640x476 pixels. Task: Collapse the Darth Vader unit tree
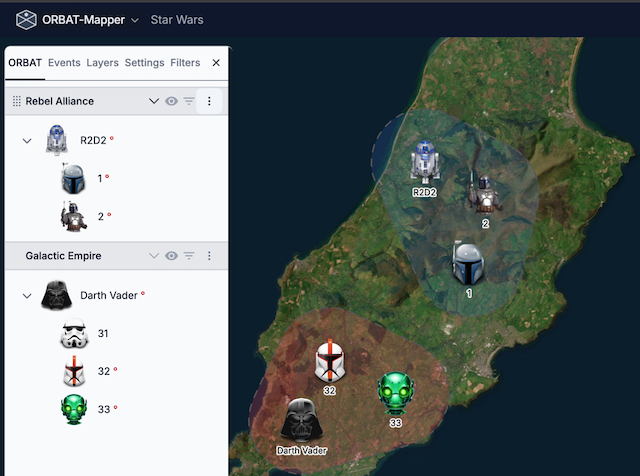coord(27,296)
